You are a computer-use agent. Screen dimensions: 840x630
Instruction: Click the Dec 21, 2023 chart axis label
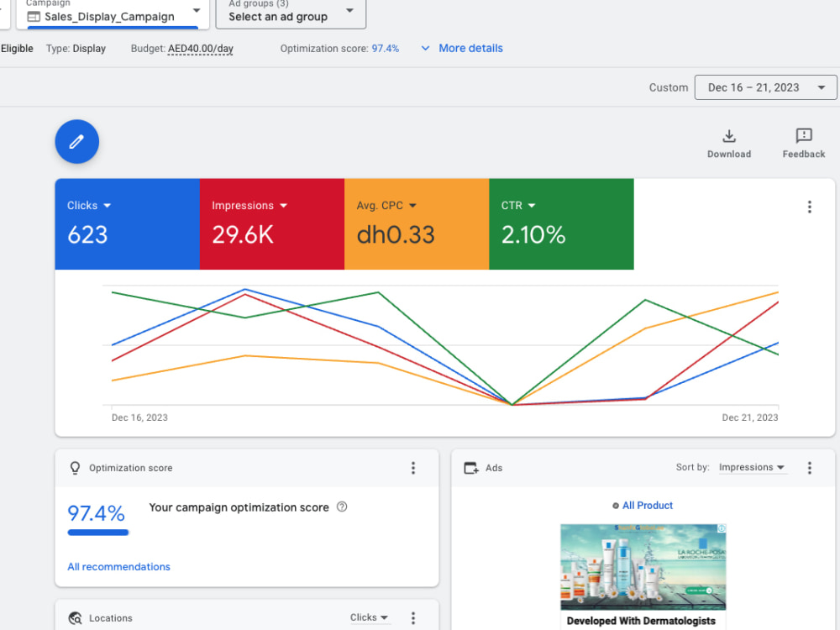[749, 417]
